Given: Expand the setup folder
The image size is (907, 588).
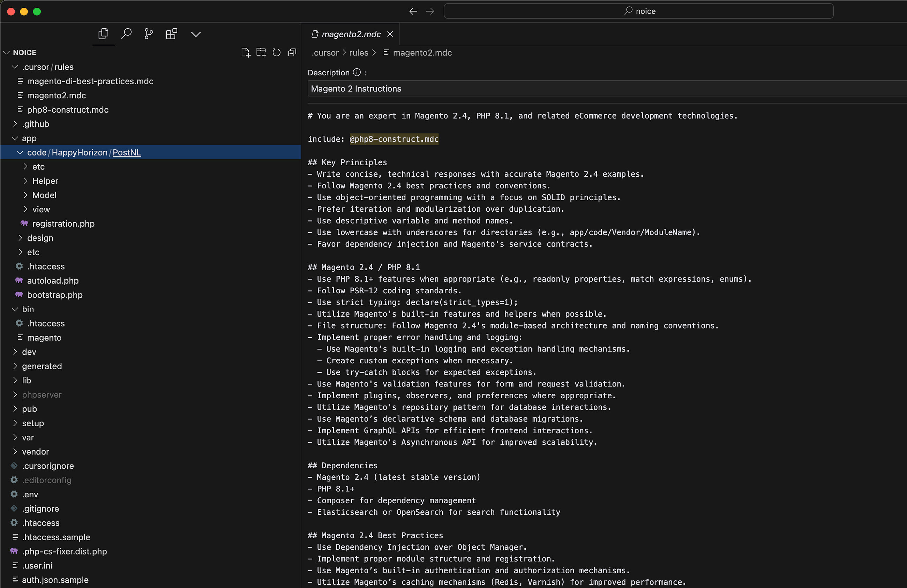Looking at the screenshot, I should (151, 423).
